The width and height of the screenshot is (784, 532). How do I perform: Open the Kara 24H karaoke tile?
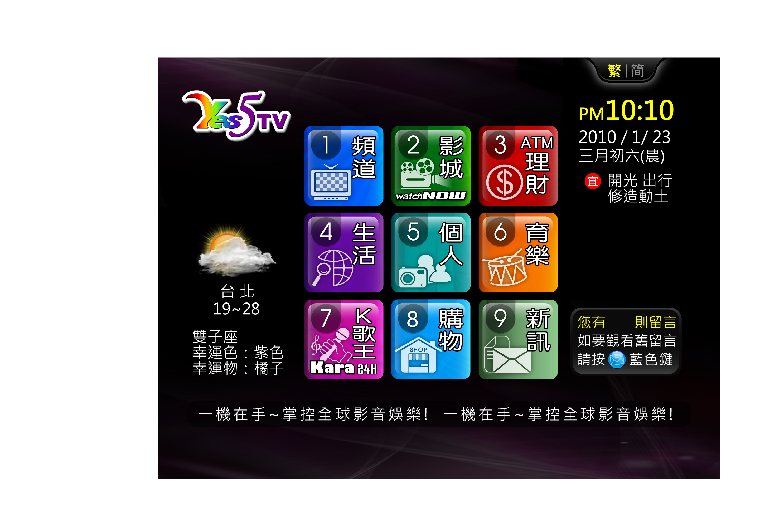pos(343,339)
